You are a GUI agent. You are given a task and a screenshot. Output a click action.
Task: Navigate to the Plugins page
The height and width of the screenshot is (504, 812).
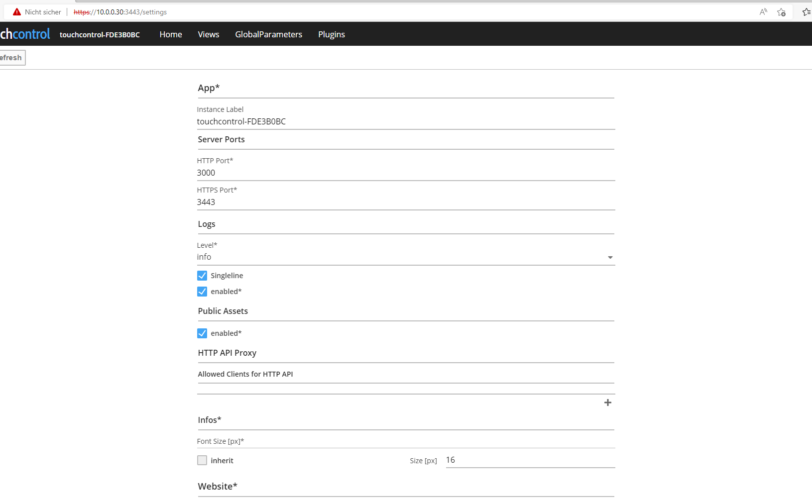tap(332, 34)
